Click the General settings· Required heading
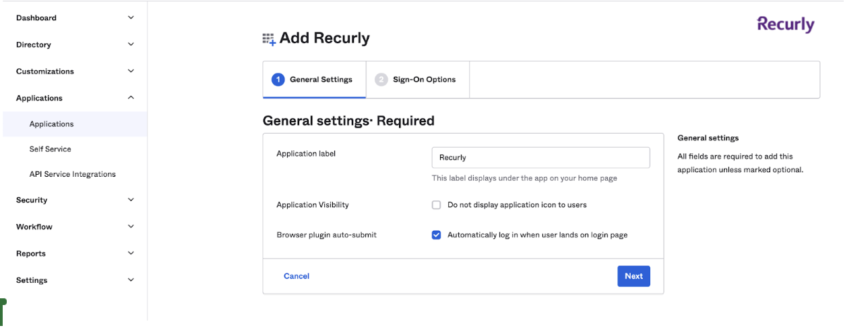The height and width of the screenshot is (328, 868). [x=348, y=121]
